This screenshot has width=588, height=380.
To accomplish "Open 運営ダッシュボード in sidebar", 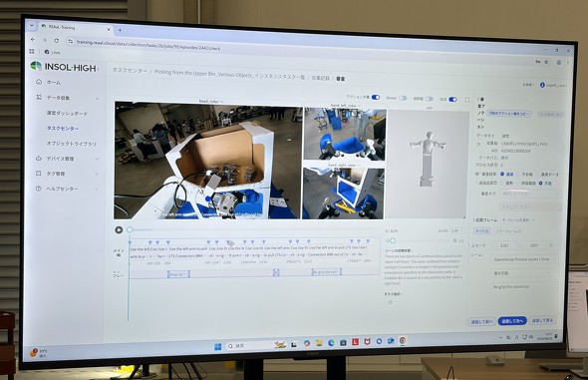I will coord(67,113).
